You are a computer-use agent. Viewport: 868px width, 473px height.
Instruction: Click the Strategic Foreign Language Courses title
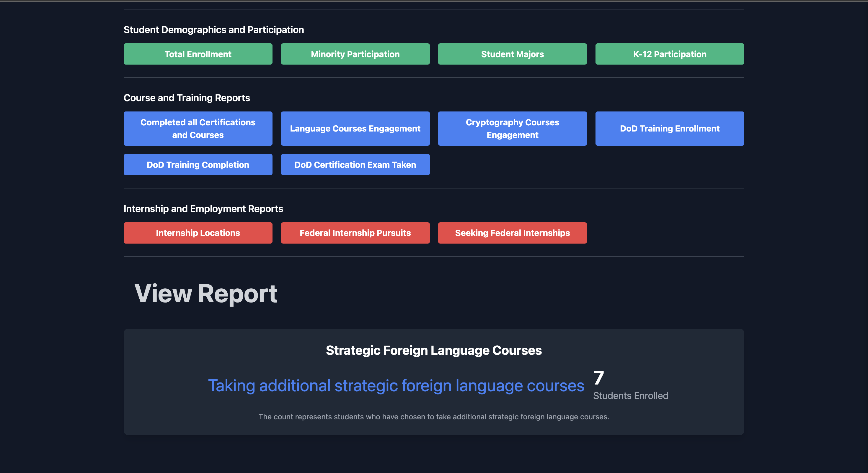(434, 350)
